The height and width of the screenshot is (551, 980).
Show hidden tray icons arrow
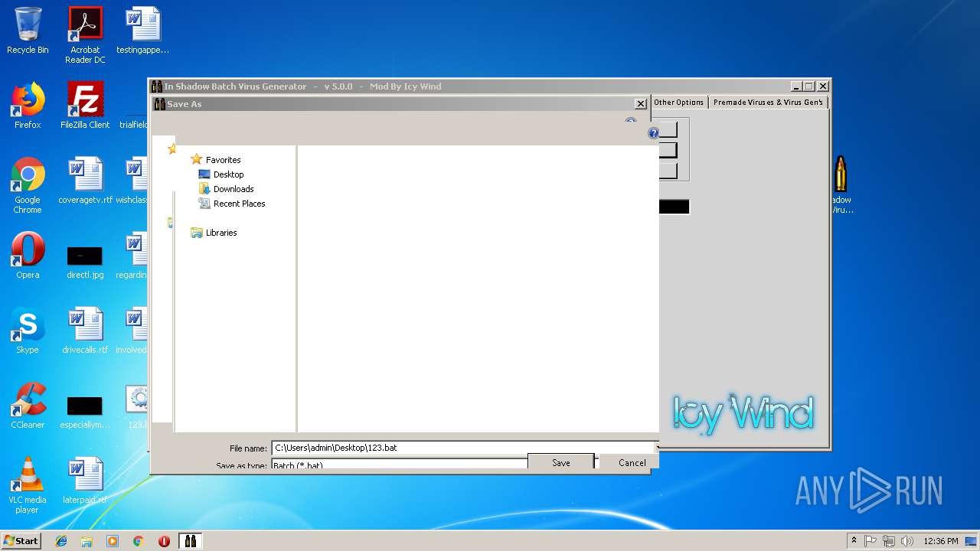pos(854,541)
